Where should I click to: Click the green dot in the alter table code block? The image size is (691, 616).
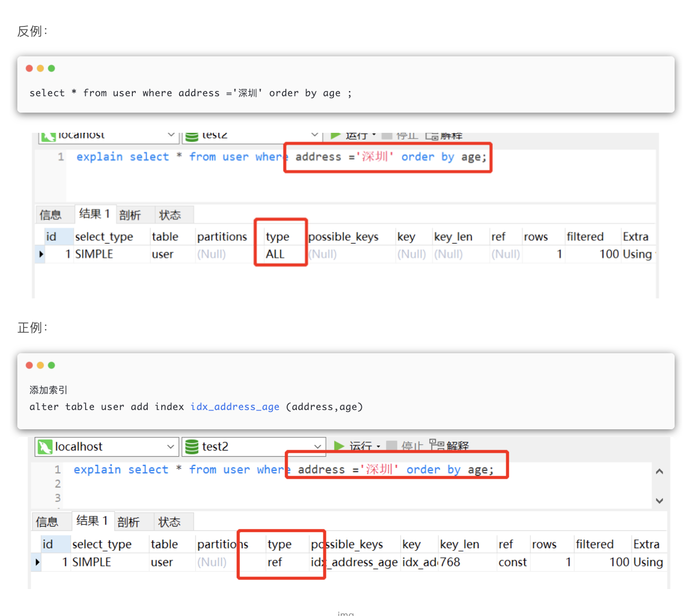pyautogui.click(x=51, y=365)
